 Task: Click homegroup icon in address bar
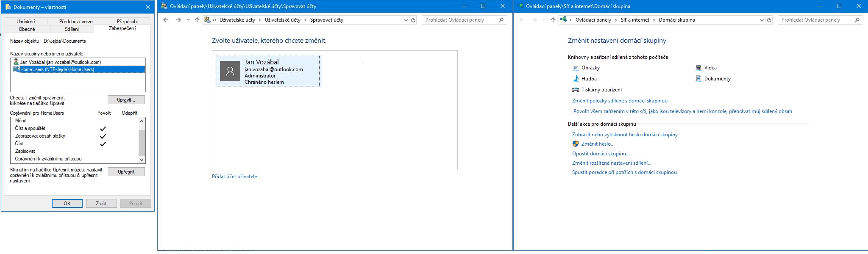point(563,19)
